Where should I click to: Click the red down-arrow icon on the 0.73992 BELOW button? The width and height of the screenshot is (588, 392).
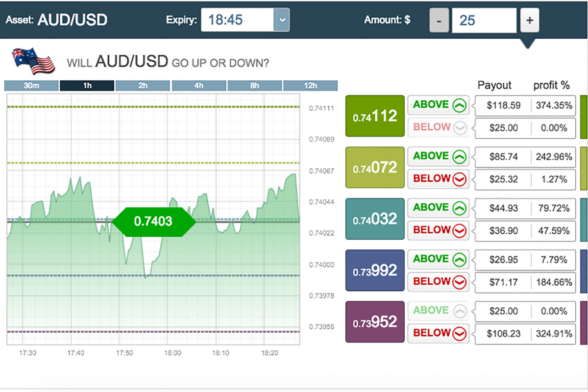tap(460, 282)
